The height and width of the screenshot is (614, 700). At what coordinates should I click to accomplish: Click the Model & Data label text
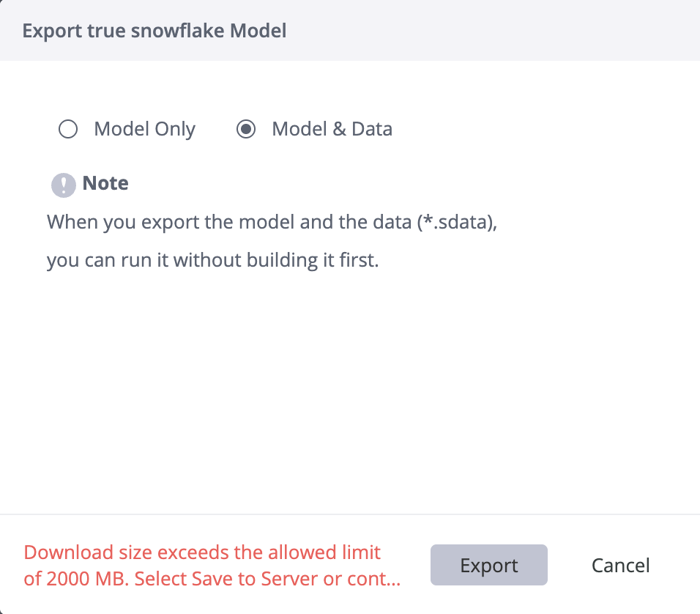click(x=332, y=129)
